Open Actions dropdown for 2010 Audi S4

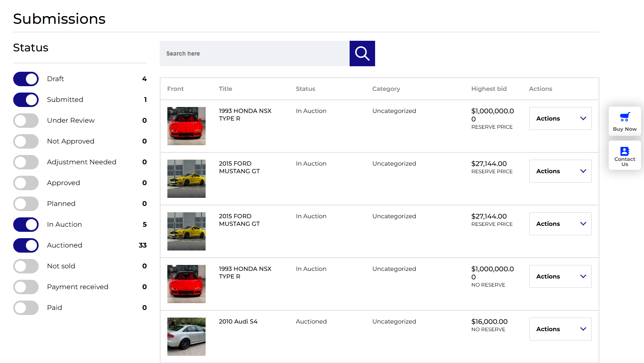[560, 329]
